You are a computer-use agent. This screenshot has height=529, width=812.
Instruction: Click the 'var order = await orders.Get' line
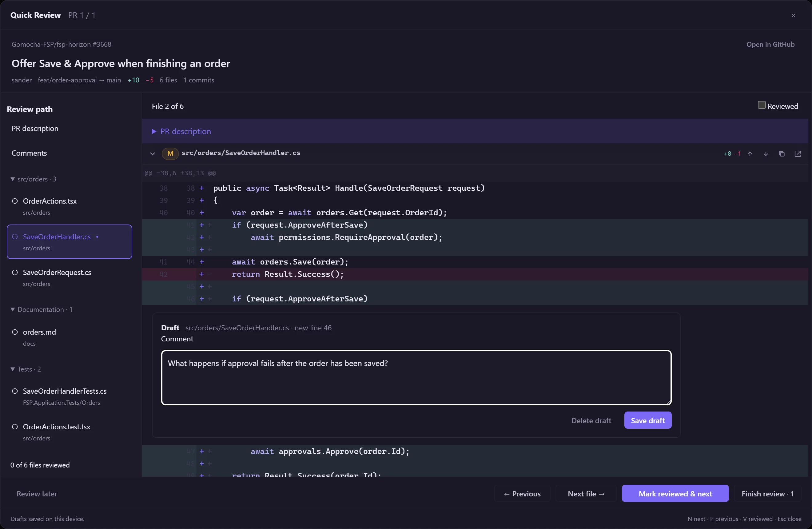click(475, 213)
